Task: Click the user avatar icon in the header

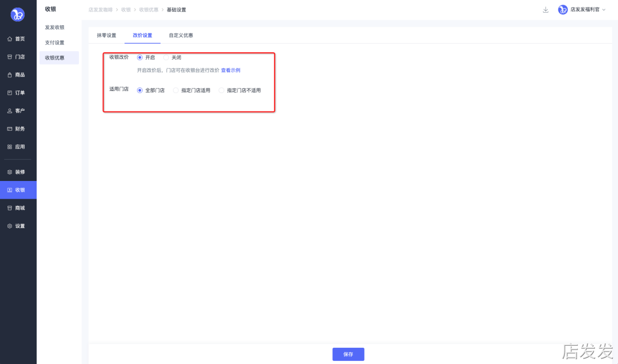Action: (x=563, y=10)
